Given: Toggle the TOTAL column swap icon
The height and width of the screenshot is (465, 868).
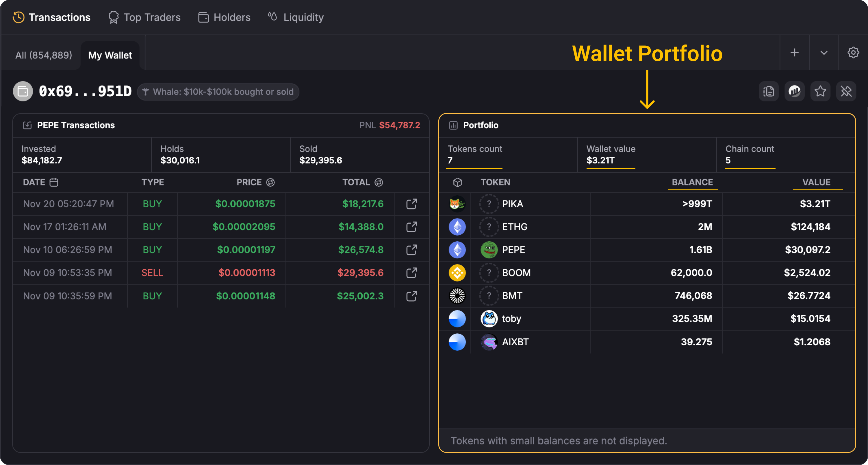Looking at the screenshot, I should (379, 182).
